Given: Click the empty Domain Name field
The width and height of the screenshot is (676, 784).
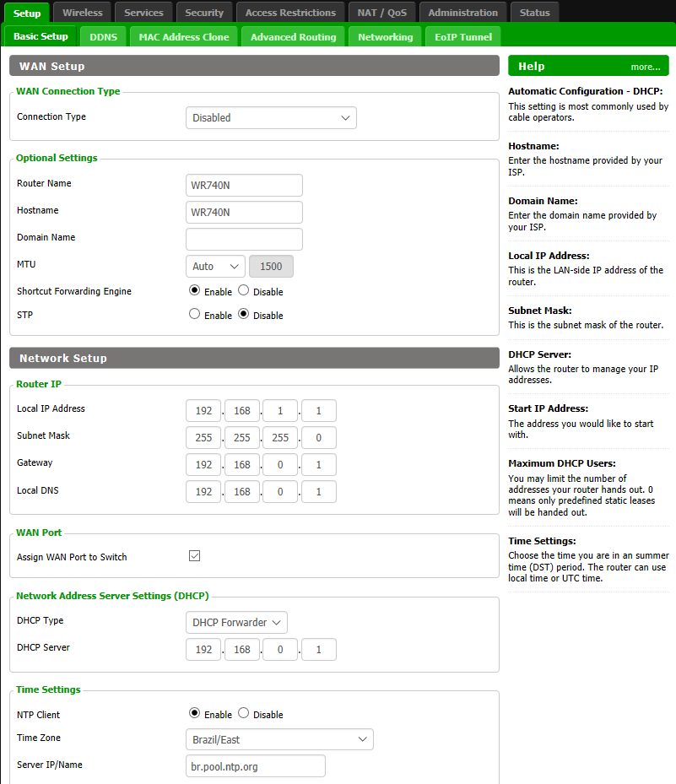Looking at the screenshot, I should click(x=244, y=240).
